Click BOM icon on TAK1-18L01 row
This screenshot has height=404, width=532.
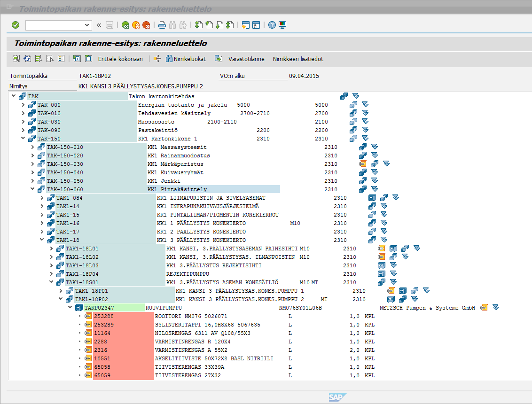(382, 249)
